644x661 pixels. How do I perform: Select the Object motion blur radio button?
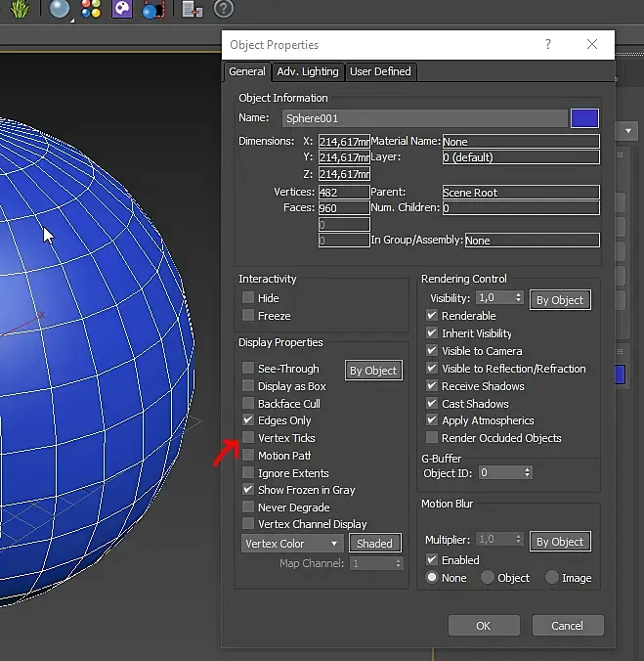click(488, 578)
